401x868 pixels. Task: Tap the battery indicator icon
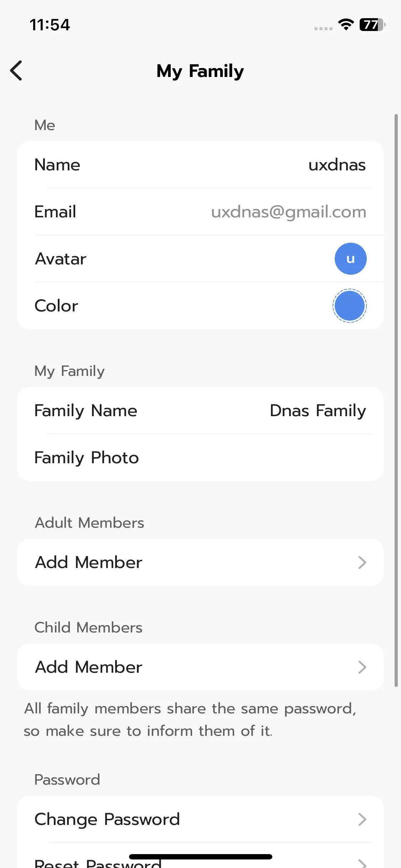[372, 25]
